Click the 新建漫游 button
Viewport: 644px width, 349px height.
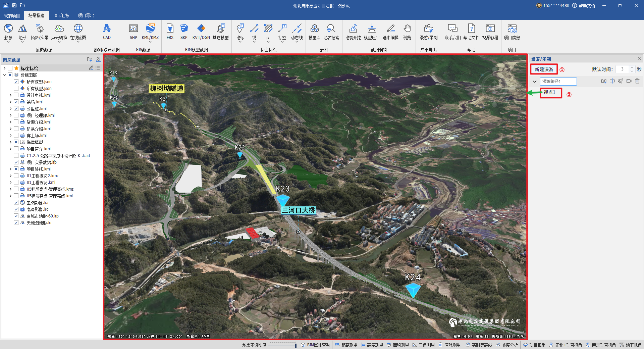pos(544,69)
